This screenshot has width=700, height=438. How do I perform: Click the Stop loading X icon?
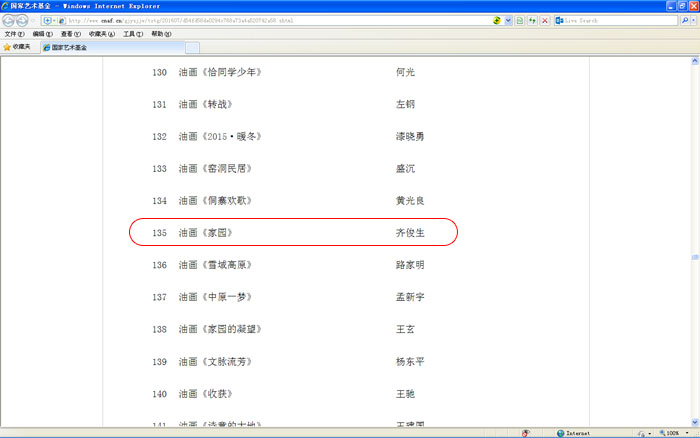tap(545, 20)
